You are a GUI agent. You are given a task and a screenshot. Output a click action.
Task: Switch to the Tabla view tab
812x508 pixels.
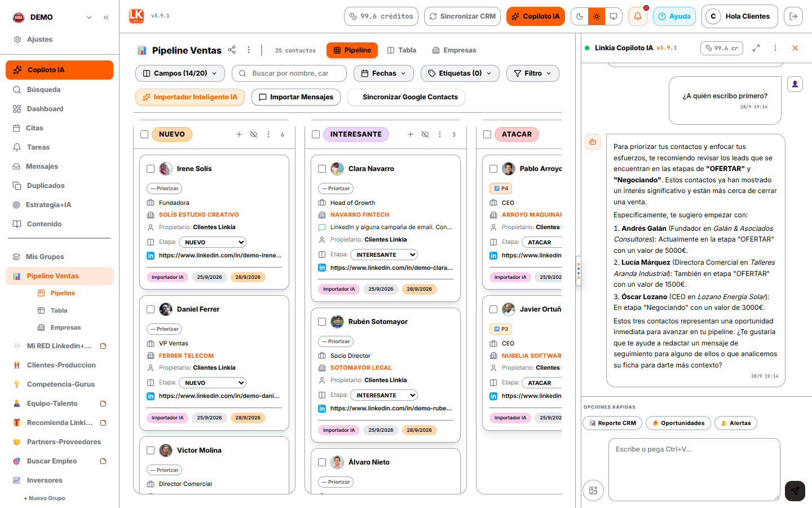click(x=401, y=50)
